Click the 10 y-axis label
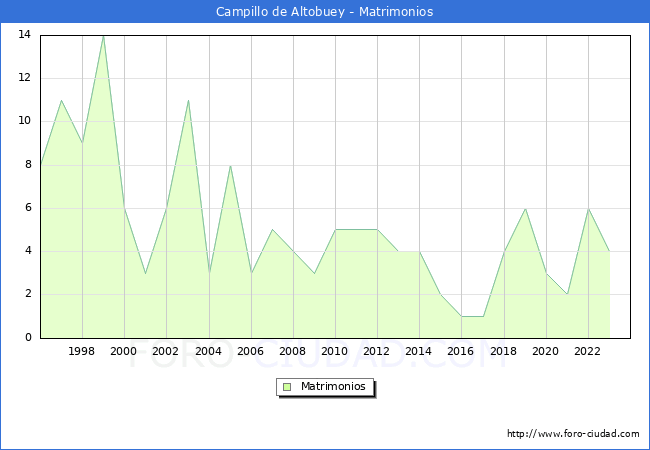 click(x=24, y=121)
